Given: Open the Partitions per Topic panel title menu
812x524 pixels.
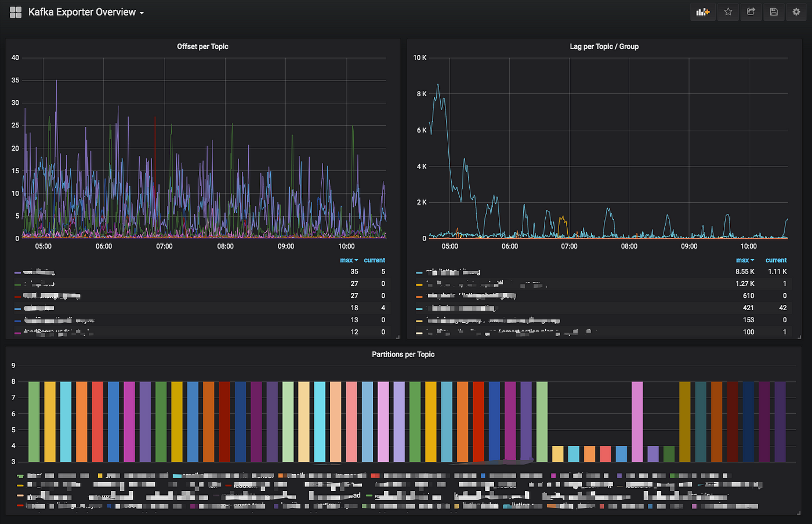Looking at the screenshot, I should click(x=403, y=354).
